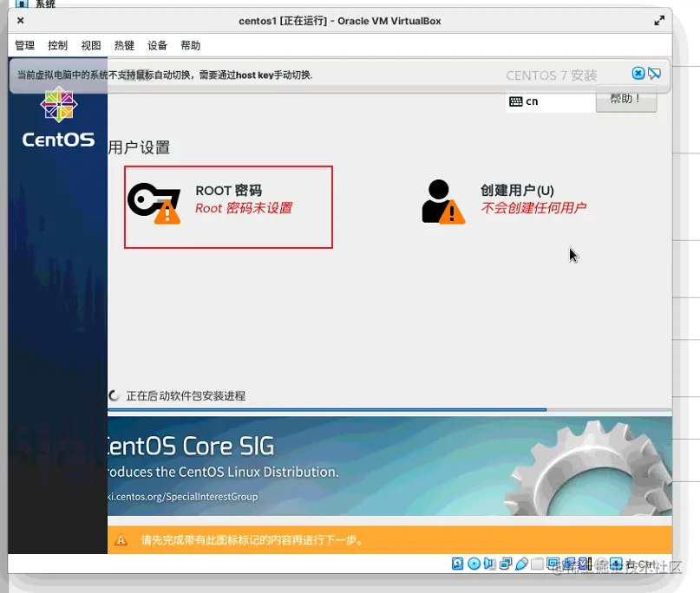Click the installation progress bar

pyautogui.click(x=389, y=409)
